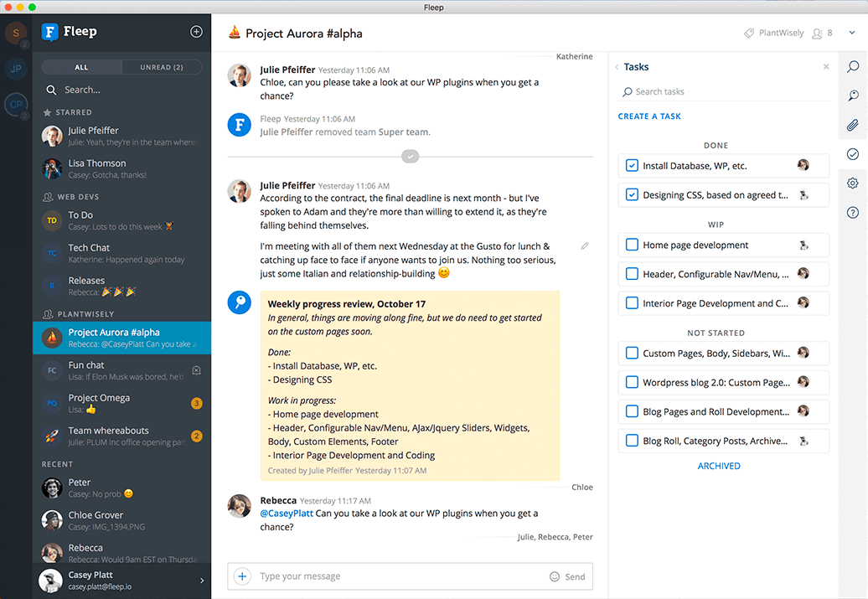Screen dimensions: 868x599
Task: Click edit pencil icon on Julie's message
Action: (585, 245)
